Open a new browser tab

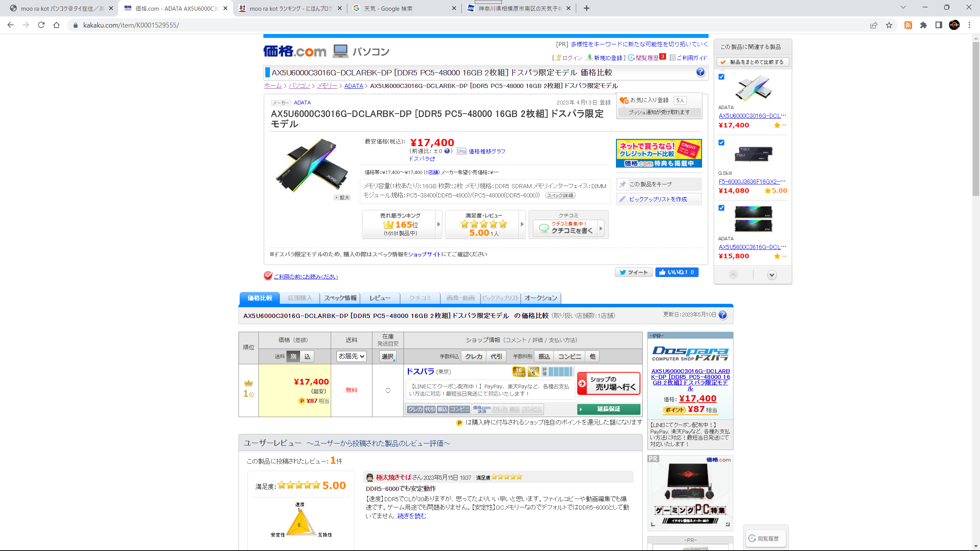click(x=586, y=8)
